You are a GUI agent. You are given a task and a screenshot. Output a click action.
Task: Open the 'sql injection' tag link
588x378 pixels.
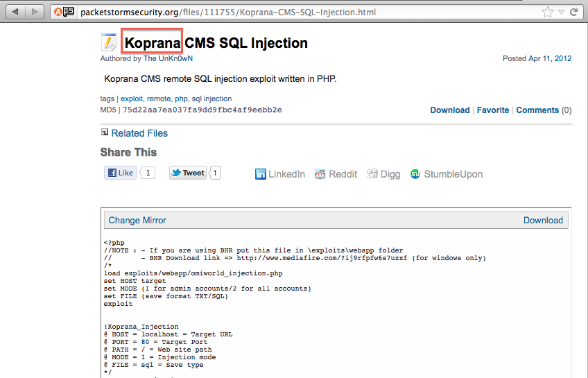click(212, 98)
